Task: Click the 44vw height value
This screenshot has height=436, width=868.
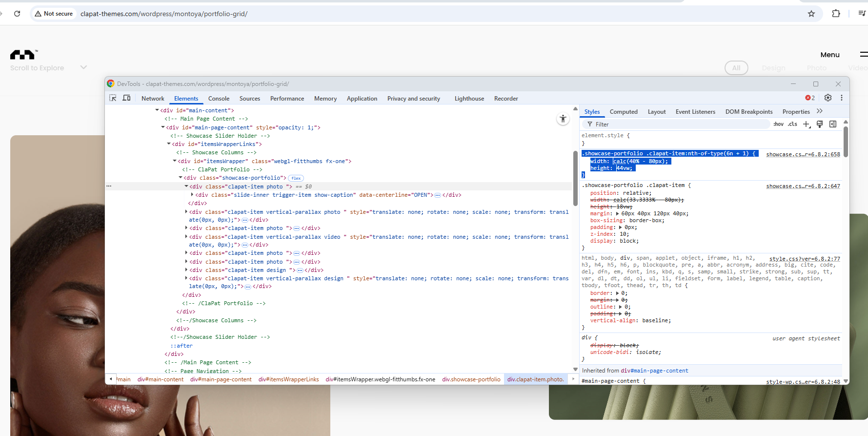Action: click(624, 168)
